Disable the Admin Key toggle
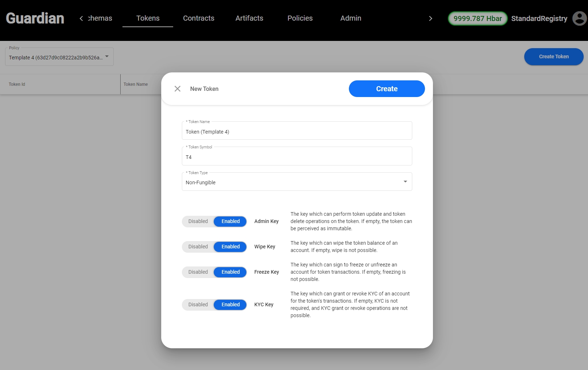Viewport: 588px width, 370px height. click(198, 221)
